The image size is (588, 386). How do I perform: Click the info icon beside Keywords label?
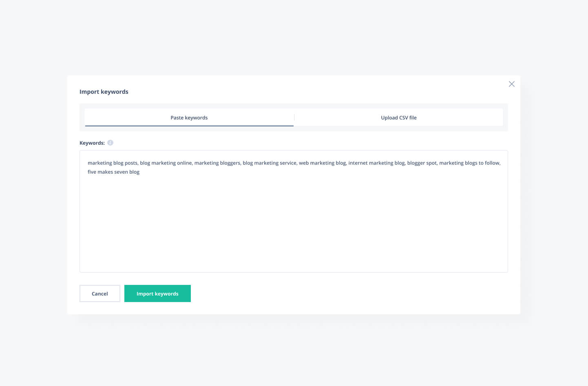(x=110, y=143)
